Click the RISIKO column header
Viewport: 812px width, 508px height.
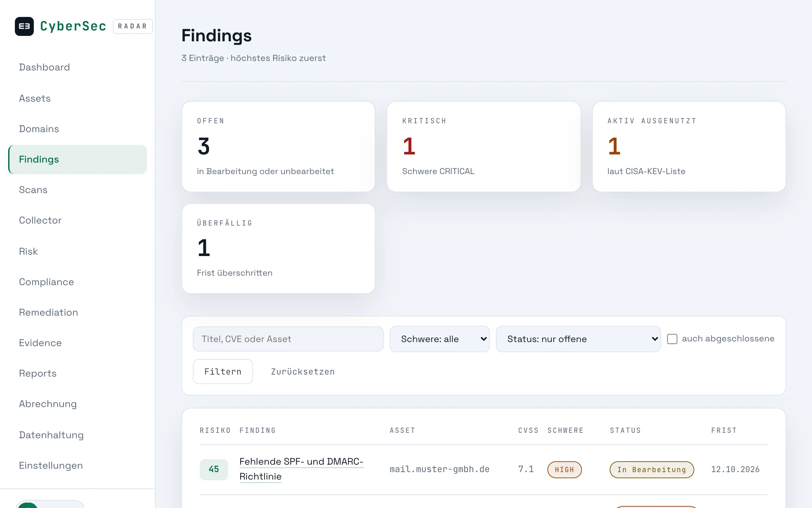[x=215, y=430]
